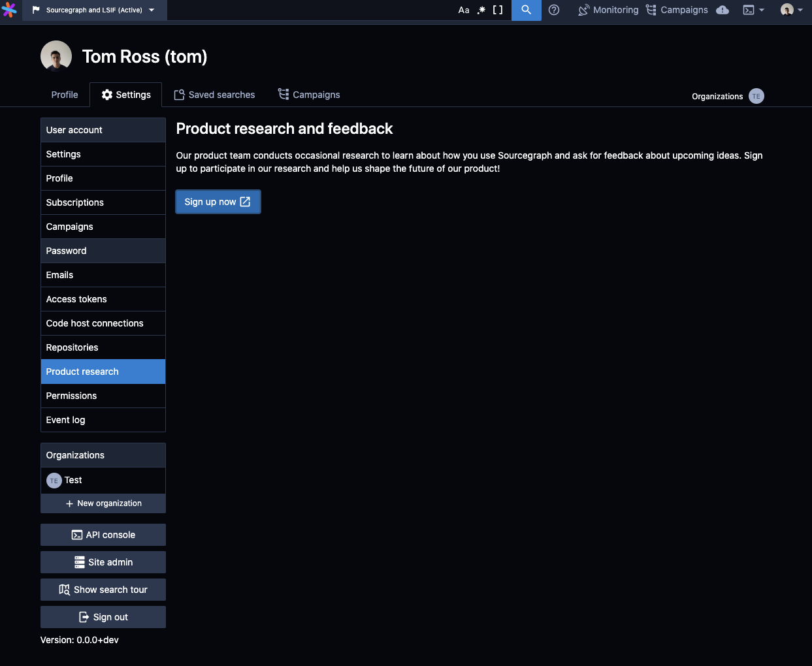Click the TE organization avatar near Organizations label
The width and height of the screenshot is (812, 666).
[x=756, y=96]
